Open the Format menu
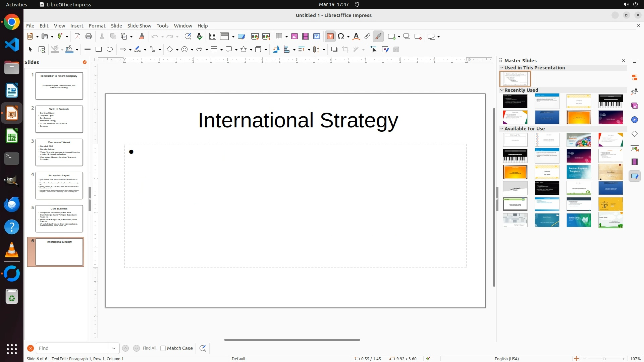The height and width of the screenshot is (362, 644). [x=97, y=26]
